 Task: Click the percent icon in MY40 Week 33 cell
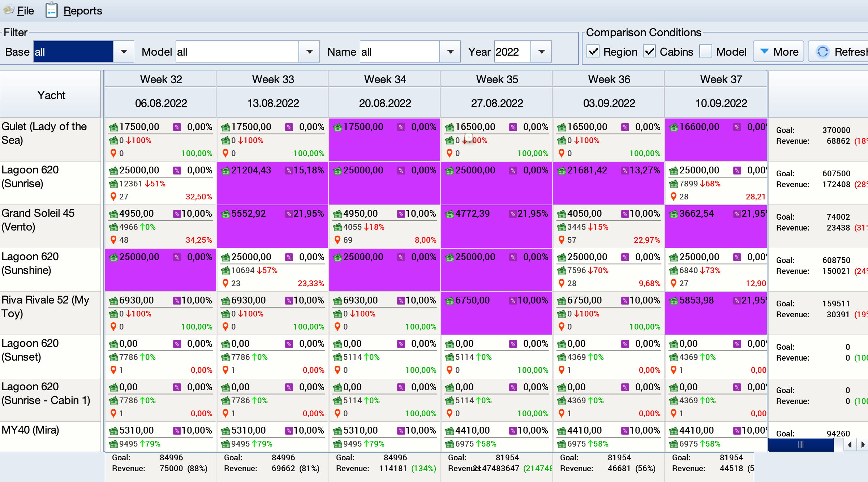pos(289,430)
